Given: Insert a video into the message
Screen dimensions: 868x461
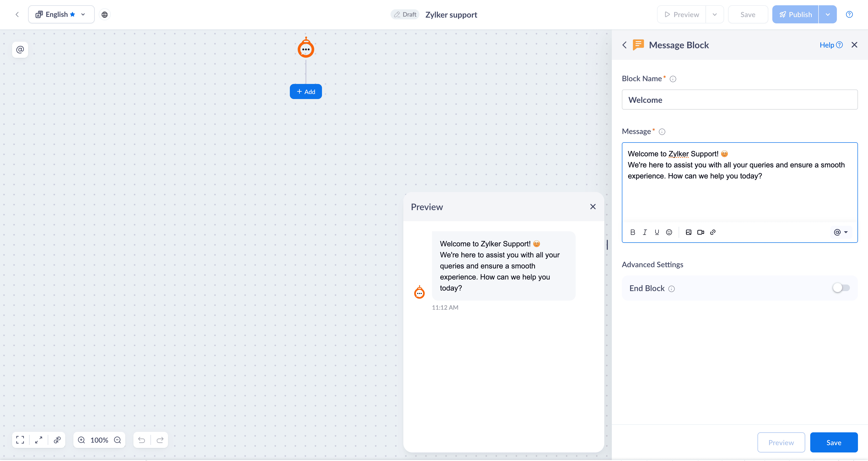Looking at the screenshot, I should tap(700, 232).
